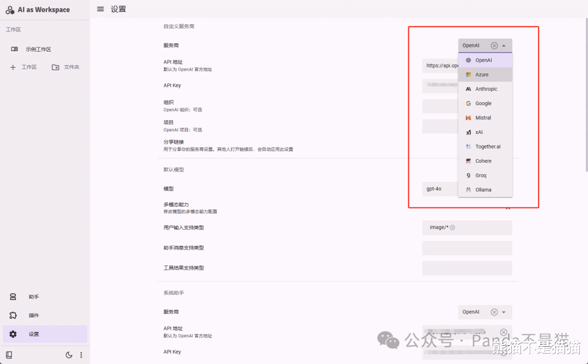Click the 系统助手 section heading
The height and width of the screenshot is (364, 588).
coord(174,292)
